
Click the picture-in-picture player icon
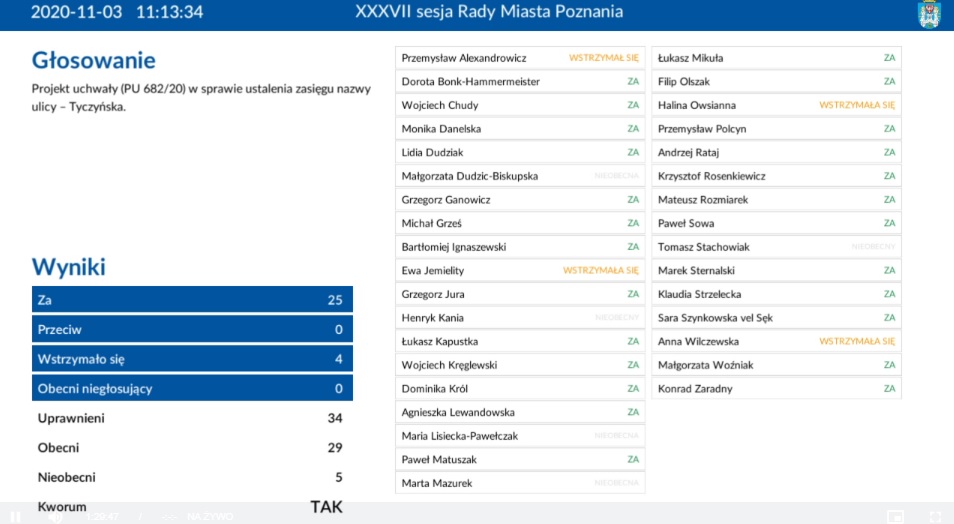pos(895,516)
